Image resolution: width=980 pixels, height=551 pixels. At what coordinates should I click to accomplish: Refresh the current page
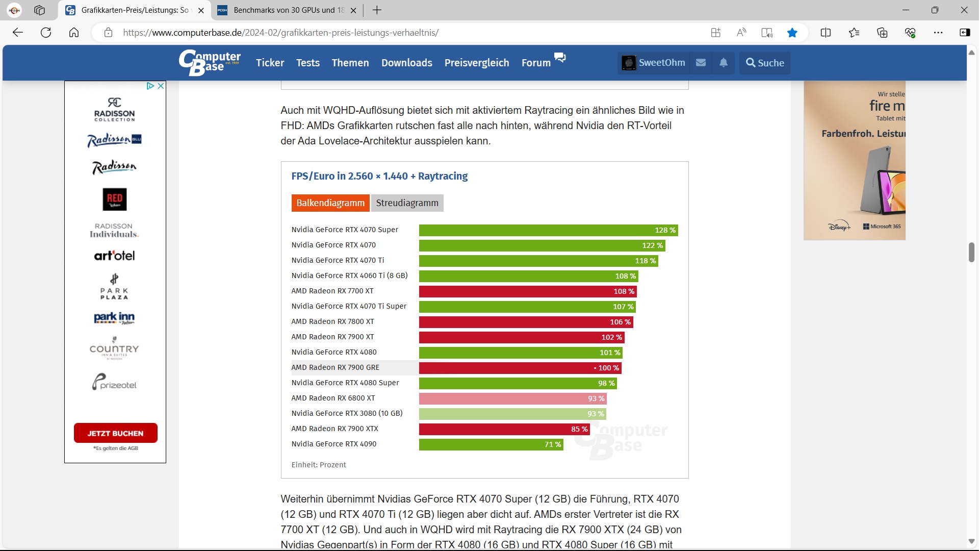(x=46, y=33)
